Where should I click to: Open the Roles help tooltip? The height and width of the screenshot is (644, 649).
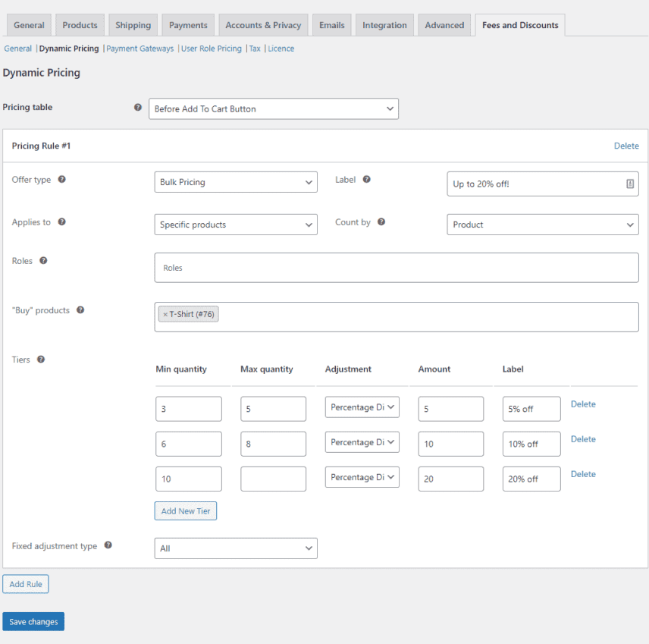coord(42,260)
